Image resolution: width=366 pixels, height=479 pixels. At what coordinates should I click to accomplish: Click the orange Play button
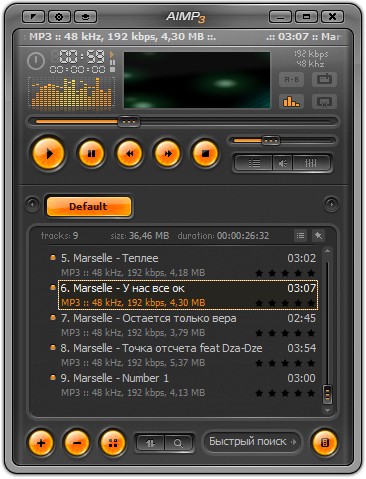[49, 154]
